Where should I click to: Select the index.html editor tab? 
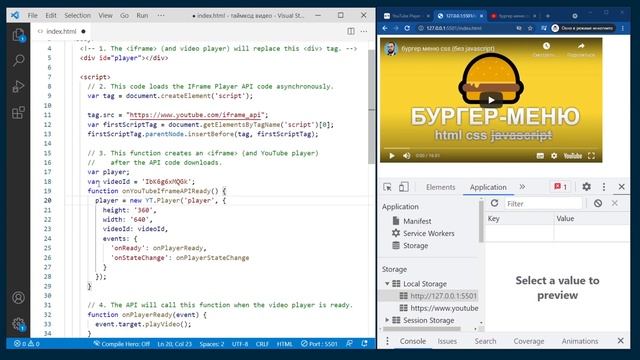click(x=61, y=31)
